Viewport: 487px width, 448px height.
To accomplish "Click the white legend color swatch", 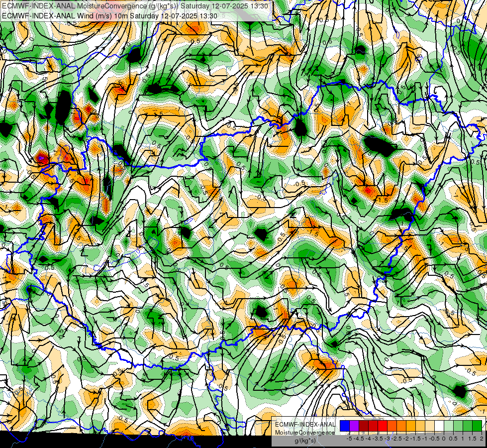I will click(439, 426).
